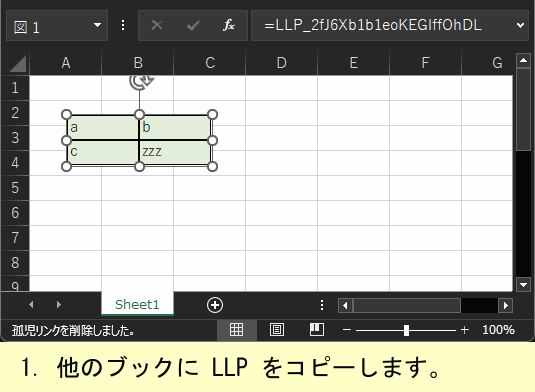Select row 2 header
This screenshot has width=535, height=392.
pyautogui.click(x=15, y=113)
